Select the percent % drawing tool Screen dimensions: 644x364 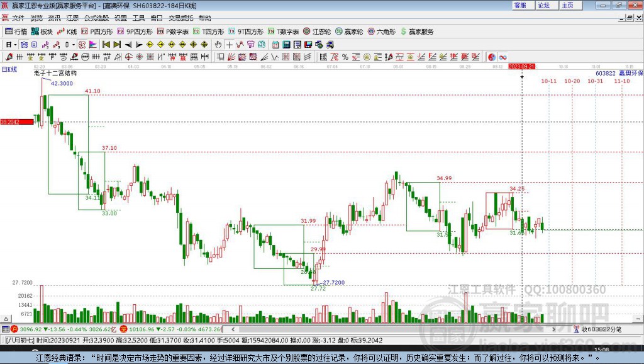point(345,57)
